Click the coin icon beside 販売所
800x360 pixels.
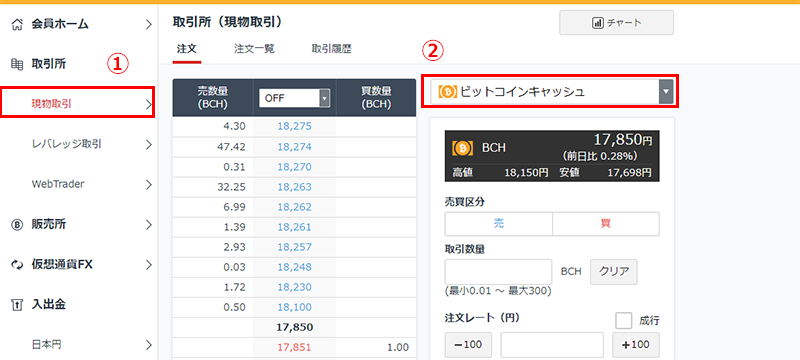pyautogui.click(x=17, y=224)
